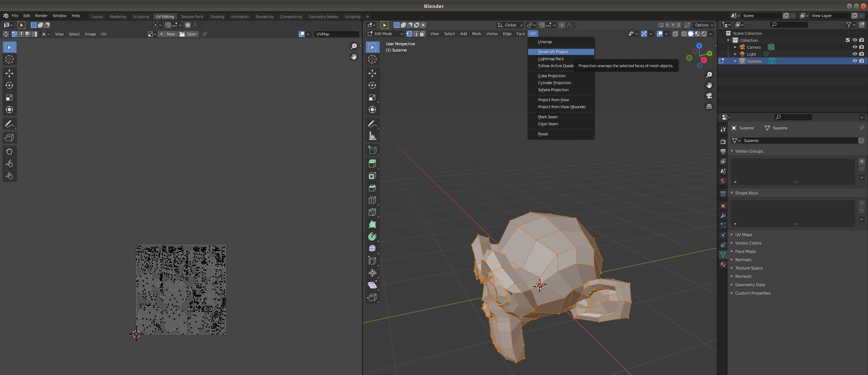This screenshot has height=375, width=868.
Task: Select the Loop Cut tool
Action: (x=372, y=200)
